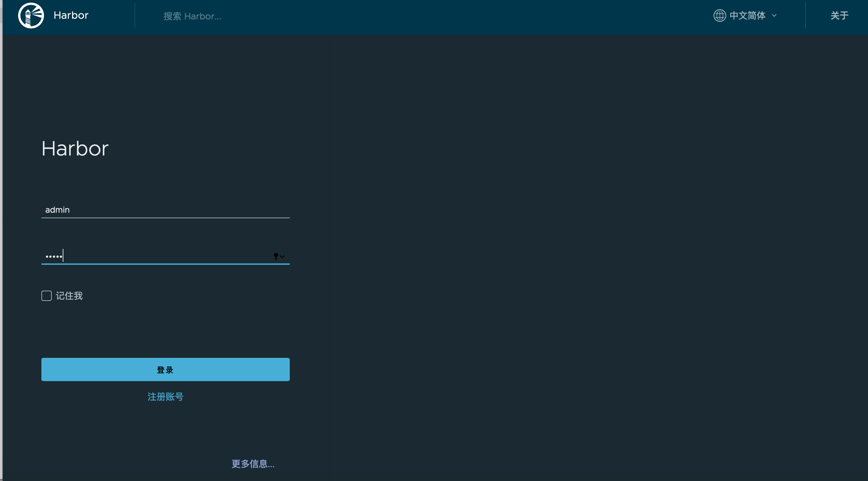Click the large Harbor heading above form
Image resolution: width=868 pixels, height=481 pixels.
click(75, 149)
